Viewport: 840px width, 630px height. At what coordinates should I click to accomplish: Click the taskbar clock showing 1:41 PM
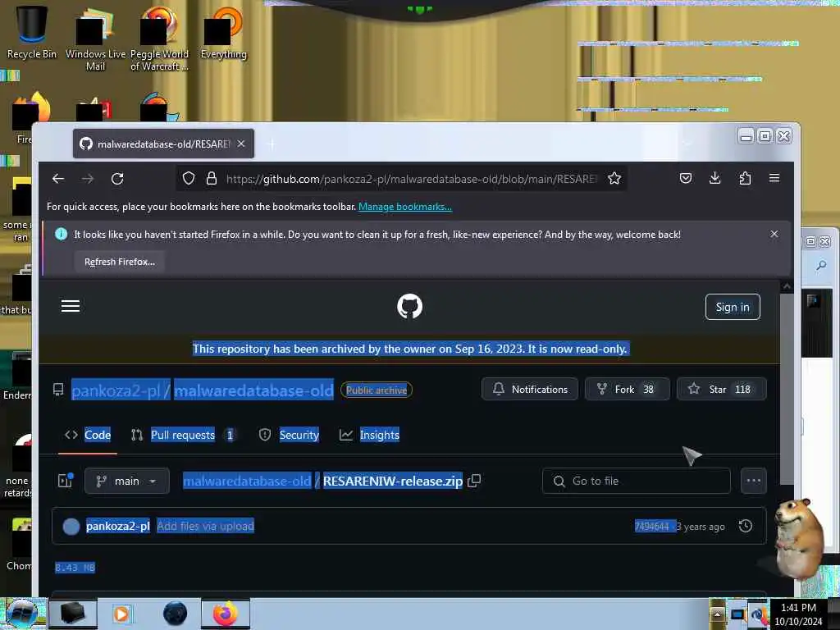click(x=798, y=614)
